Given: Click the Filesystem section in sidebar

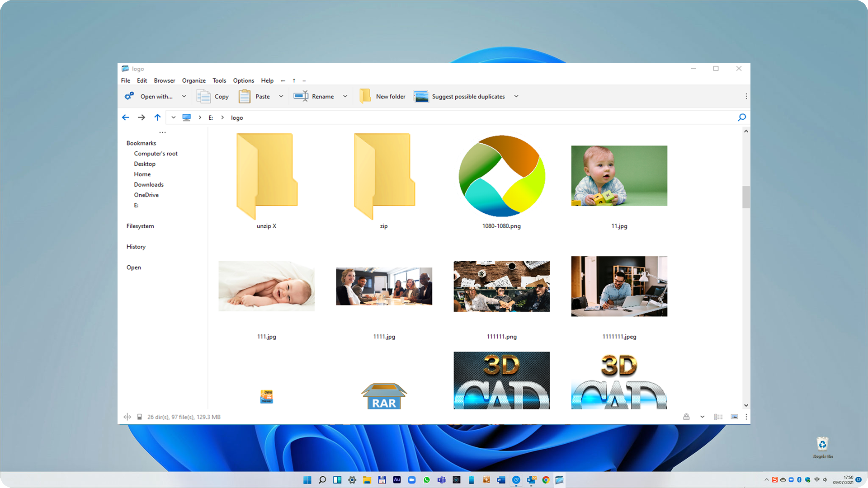Looking at the screenshot, I should (x=140, y=226).
